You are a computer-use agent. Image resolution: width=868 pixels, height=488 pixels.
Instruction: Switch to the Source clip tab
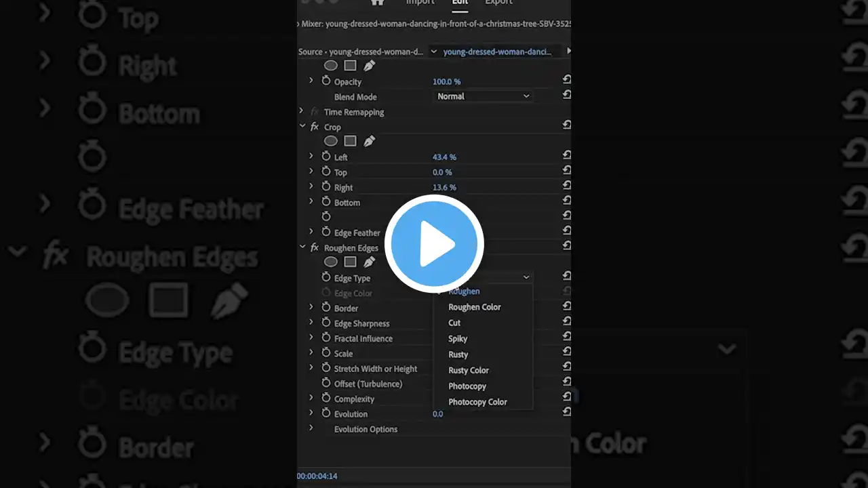pos(361,52)
